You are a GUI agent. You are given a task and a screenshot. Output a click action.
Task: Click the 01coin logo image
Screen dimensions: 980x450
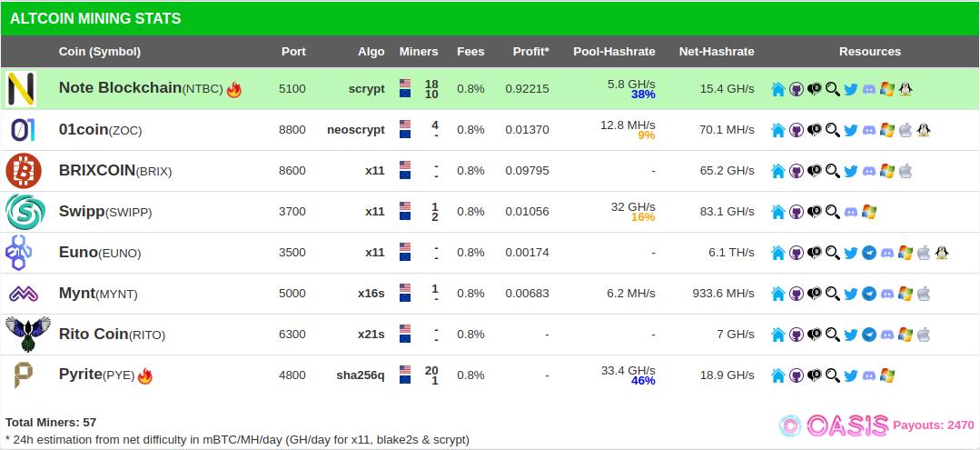coord(23,130)
